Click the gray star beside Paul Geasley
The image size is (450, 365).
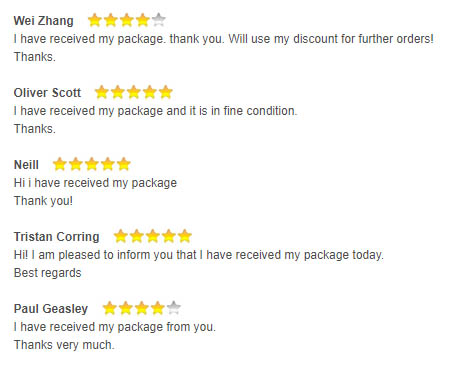tap(174, 308)
